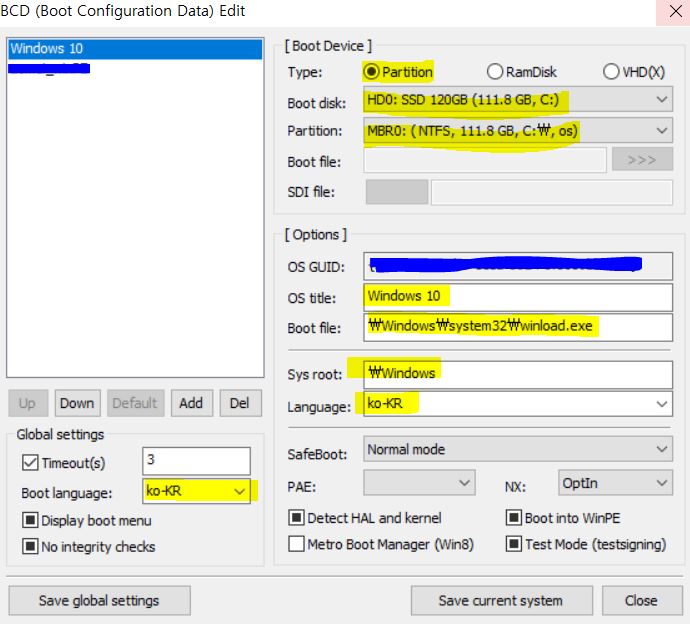Click the SDI file path field

(552, 192)
